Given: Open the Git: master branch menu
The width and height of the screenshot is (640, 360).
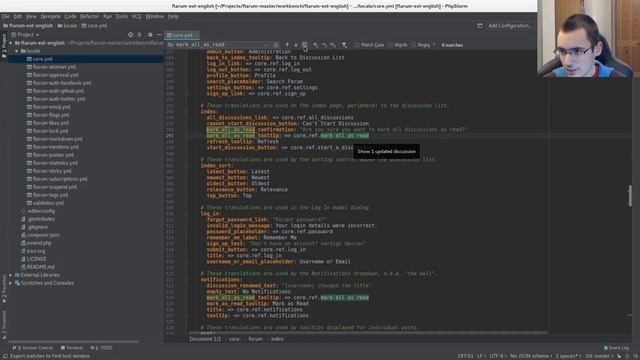Looking at the screenshot, I should click(x=600, y=356).
